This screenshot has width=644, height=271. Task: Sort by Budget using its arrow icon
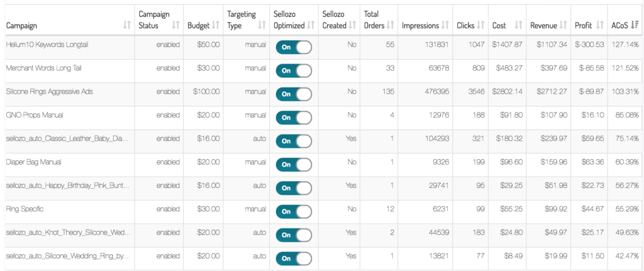216,25
